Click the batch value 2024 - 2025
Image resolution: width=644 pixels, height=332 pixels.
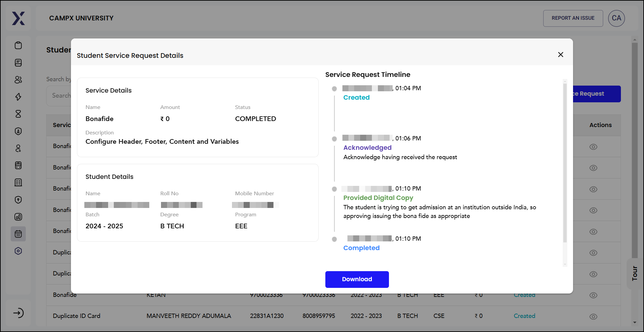pos(104,226)
